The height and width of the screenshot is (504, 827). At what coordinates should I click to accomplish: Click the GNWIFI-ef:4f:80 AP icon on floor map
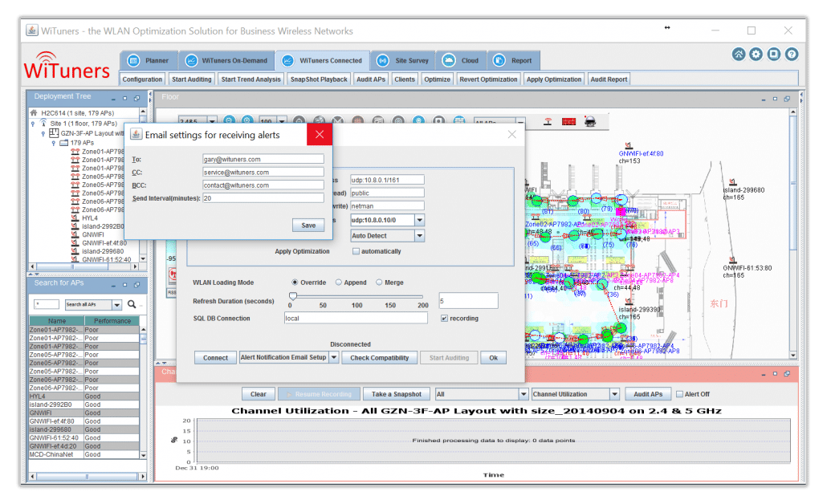628,145
